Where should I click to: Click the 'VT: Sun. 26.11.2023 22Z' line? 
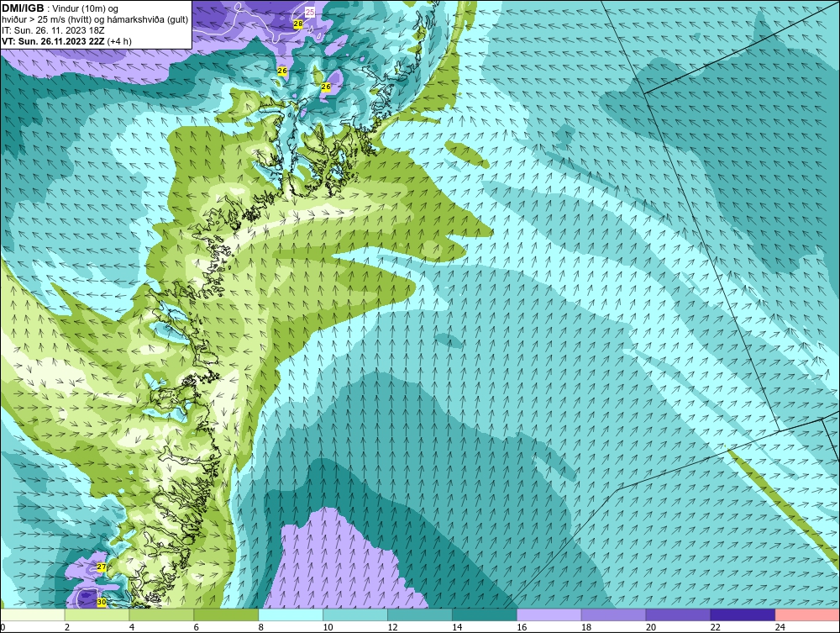pyautogui.click(x=54, y=41)
